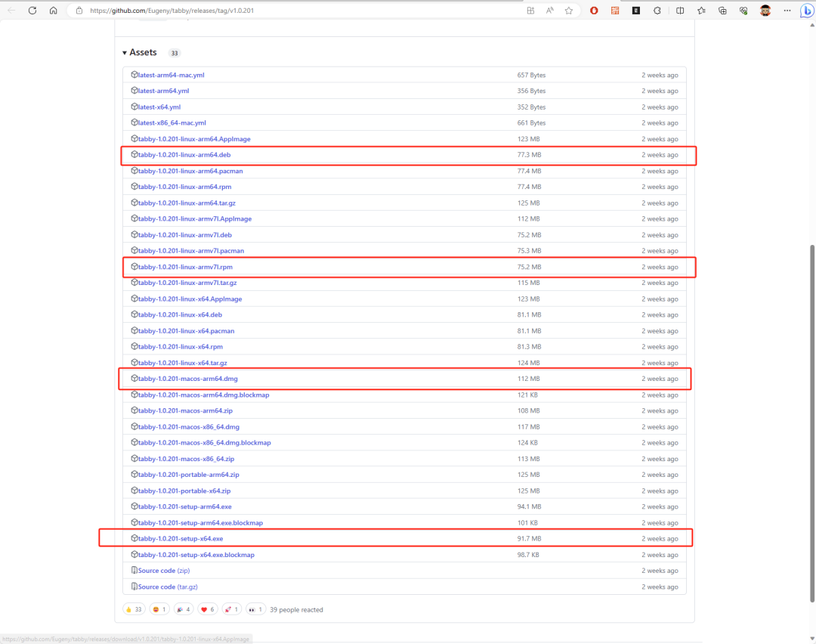Download tabby setup-x64.exe.blockmap
This screenshot has width=816, height=644.
click(196, 555)
